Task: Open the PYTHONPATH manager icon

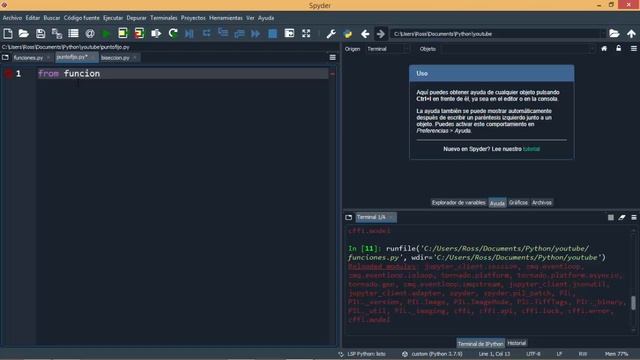Action: [x=348, y=34]
